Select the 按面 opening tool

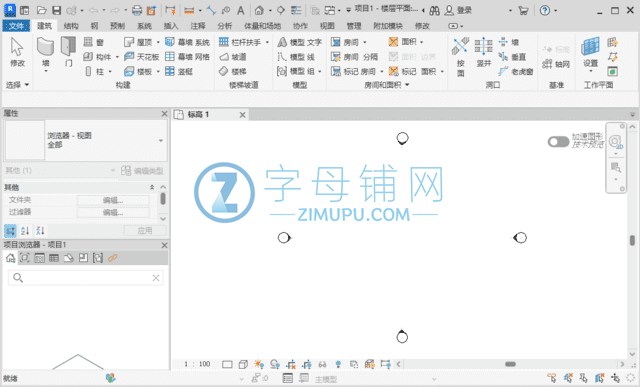pyautogui.click(x=460, y=56)
